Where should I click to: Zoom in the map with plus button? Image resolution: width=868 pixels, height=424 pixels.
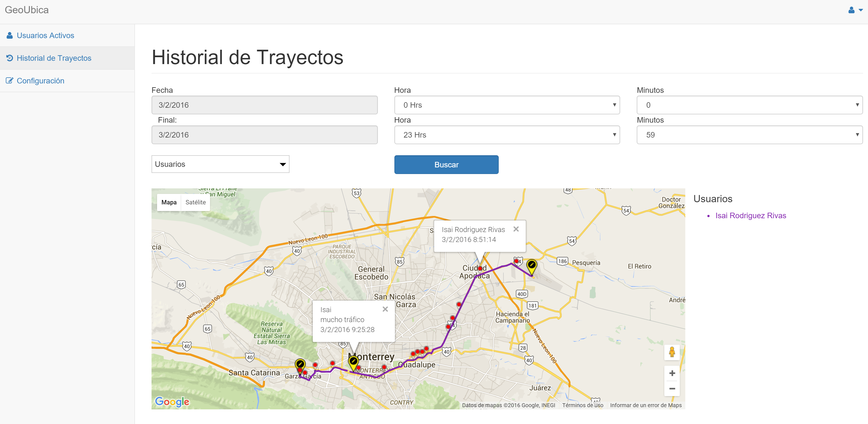[672, 373]
